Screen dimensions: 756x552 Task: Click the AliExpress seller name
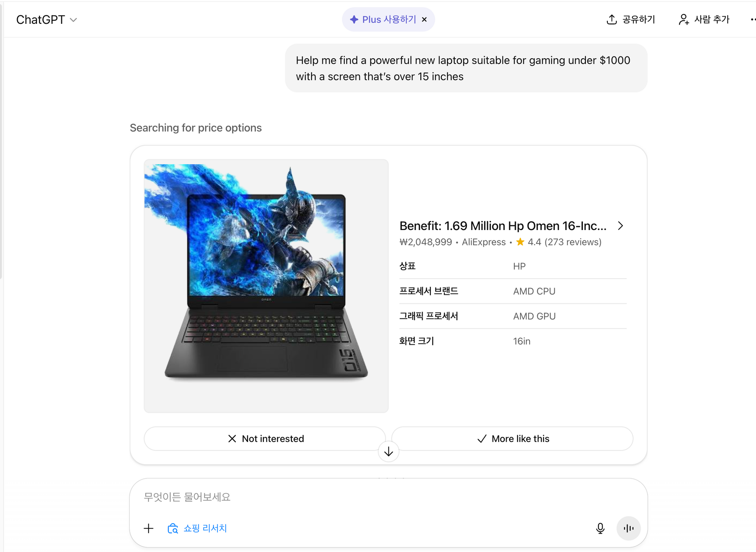(x=483, y=242)
